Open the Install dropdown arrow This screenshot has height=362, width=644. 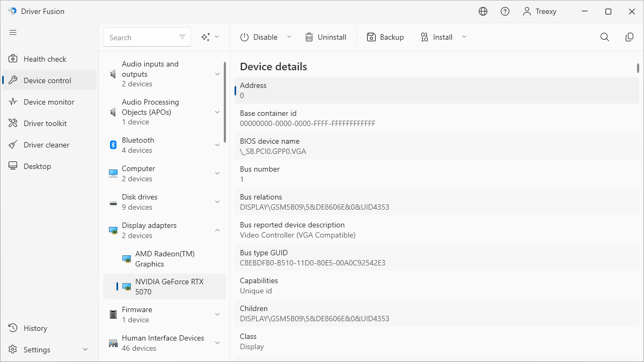point(464,37)
